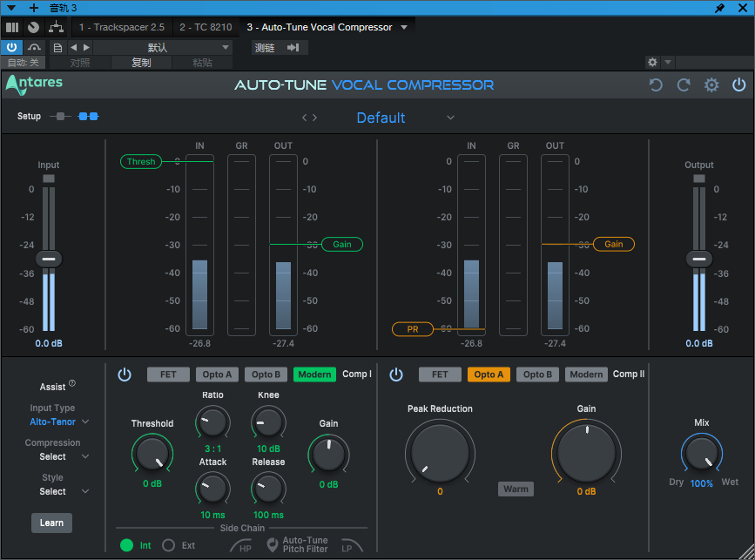
Task: Toggle Comp II power button
Action: (396, 374)
